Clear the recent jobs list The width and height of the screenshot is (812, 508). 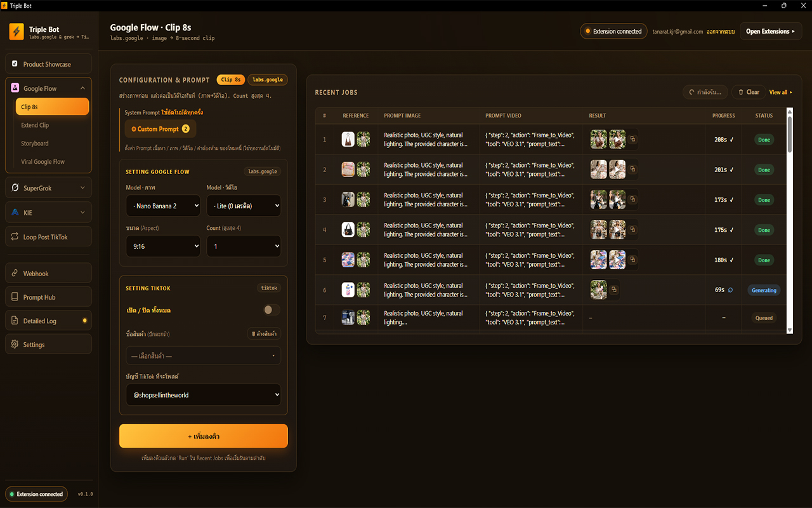pos(749,92)
